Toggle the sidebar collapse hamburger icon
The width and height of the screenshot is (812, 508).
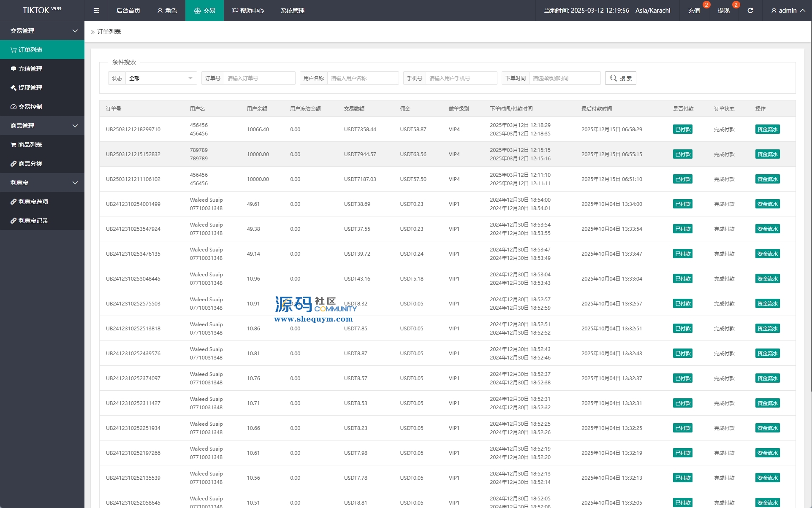[x=96, y=11]
